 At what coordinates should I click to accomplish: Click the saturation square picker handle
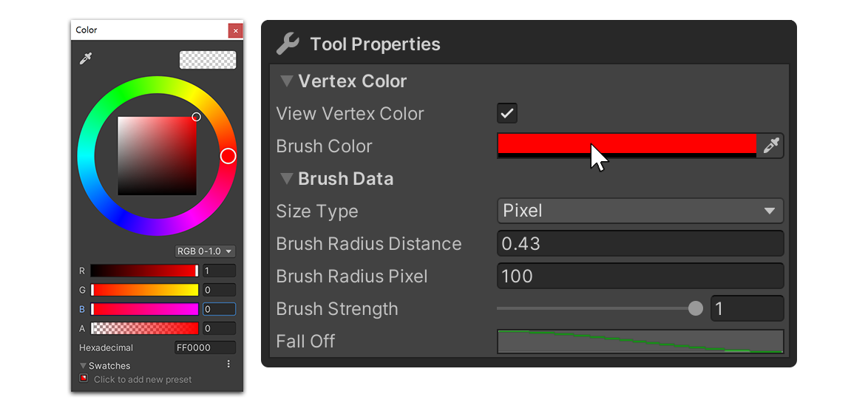[196, 117]
